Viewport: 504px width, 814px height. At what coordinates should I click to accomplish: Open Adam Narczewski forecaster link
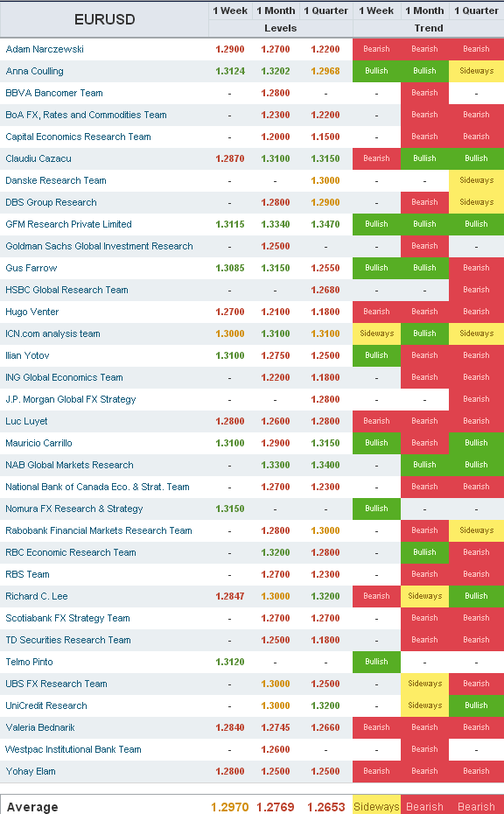point(45,49)
